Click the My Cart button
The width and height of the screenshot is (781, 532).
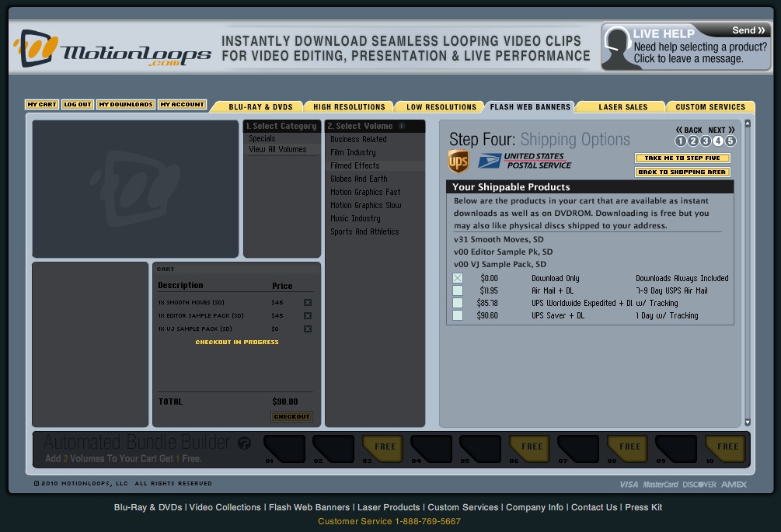pos(42,105)
